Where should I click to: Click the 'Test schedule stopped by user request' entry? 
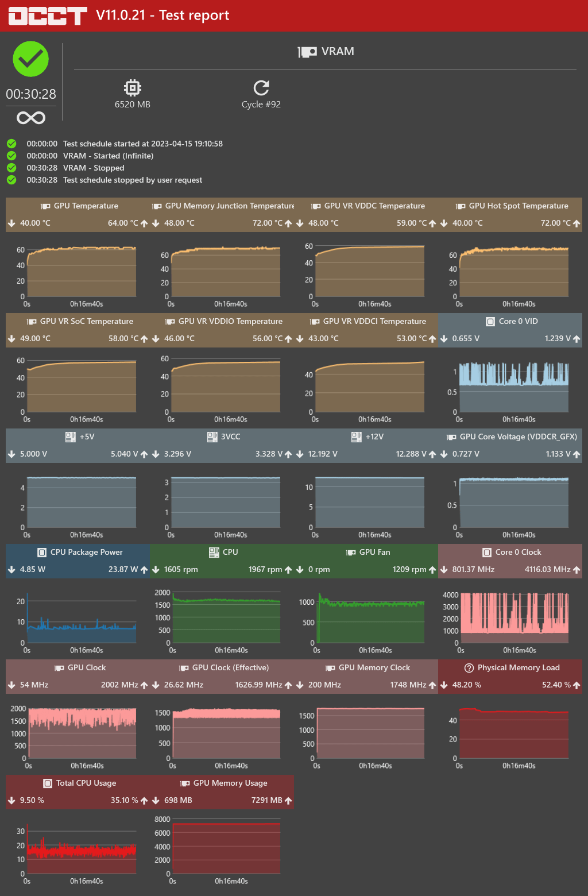(x=133, y=180)
